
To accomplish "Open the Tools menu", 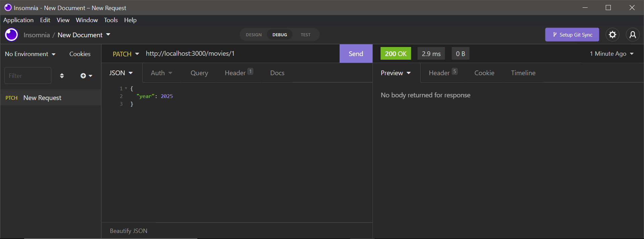I will click(111, 20).
